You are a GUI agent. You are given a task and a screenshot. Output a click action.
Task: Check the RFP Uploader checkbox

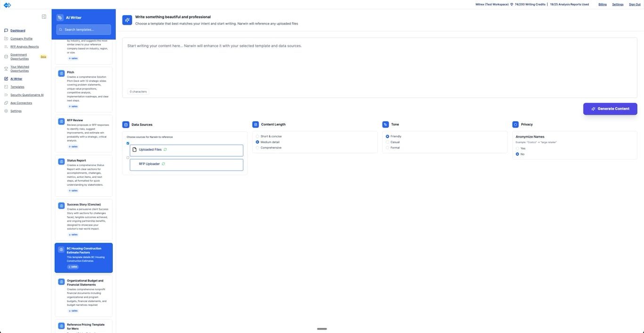point(128,158)
